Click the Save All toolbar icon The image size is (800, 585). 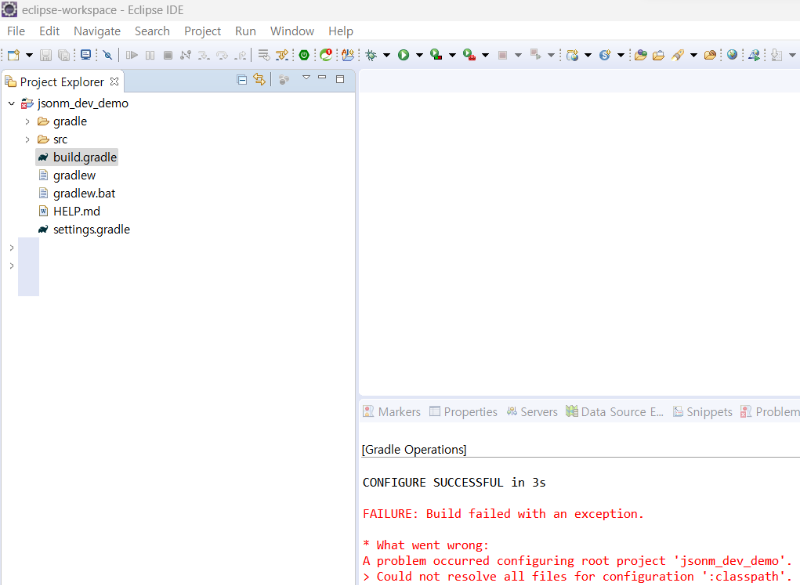pos(64,55)
